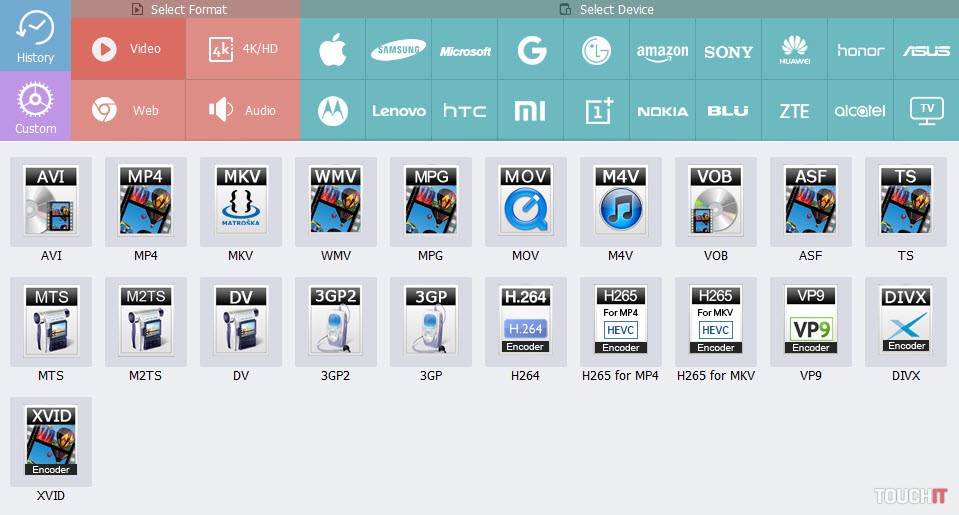
Task: Pick the MP4 output format
Action: click(x=146, y=202)
